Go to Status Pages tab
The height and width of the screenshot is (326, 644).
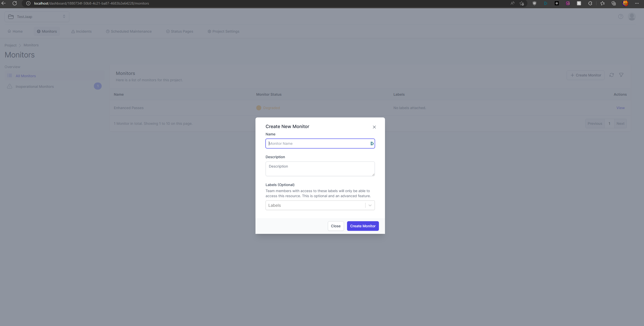click(x=180, y=31)
